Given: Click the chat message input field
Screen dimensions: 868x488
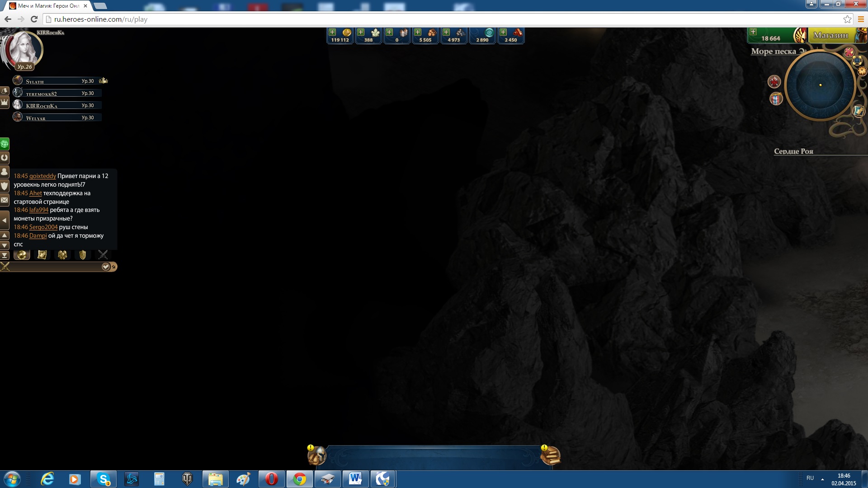Looking at the screenshot, I should point(55,267).
